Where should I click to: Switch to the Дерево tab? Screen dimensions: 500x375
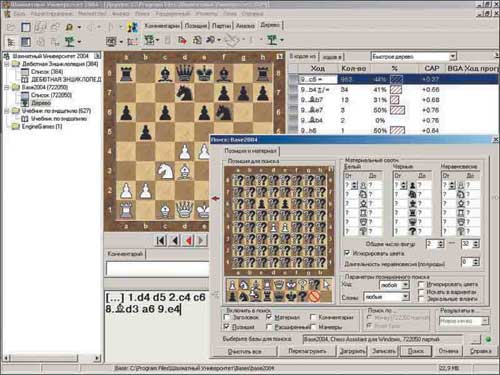(270, 25)
